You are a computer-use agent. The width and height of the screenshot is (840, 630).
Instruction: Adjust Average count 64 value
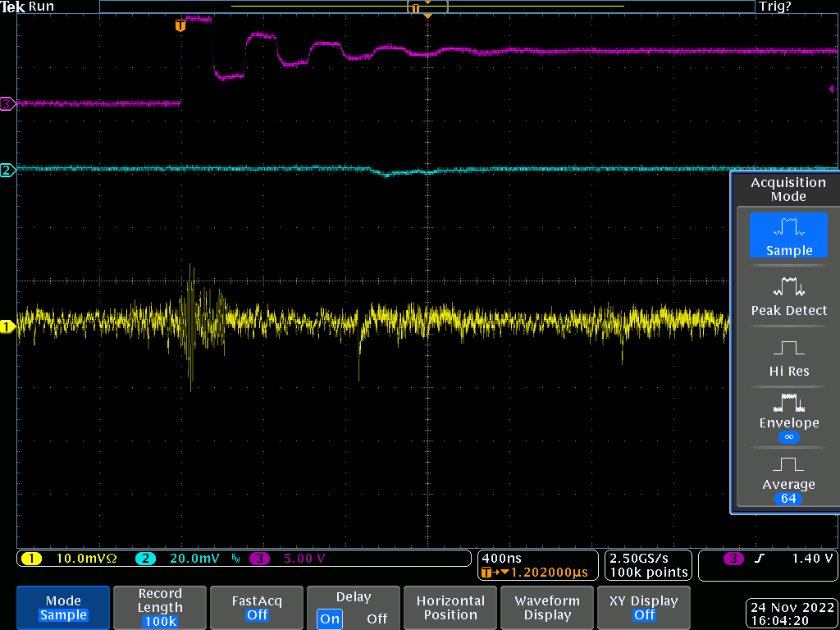788,499
